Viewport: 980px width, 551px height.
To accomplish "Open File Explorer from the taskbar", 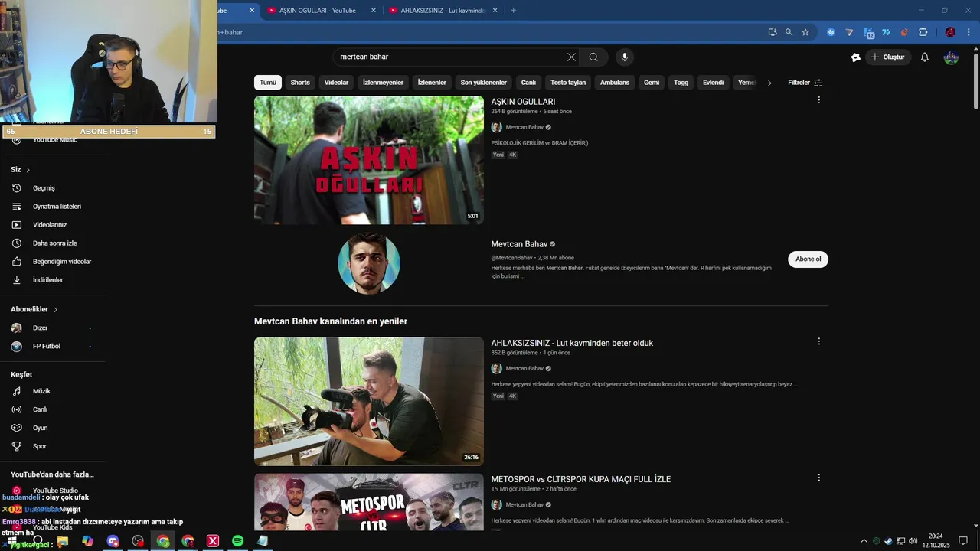I will [x=63, y=541].
